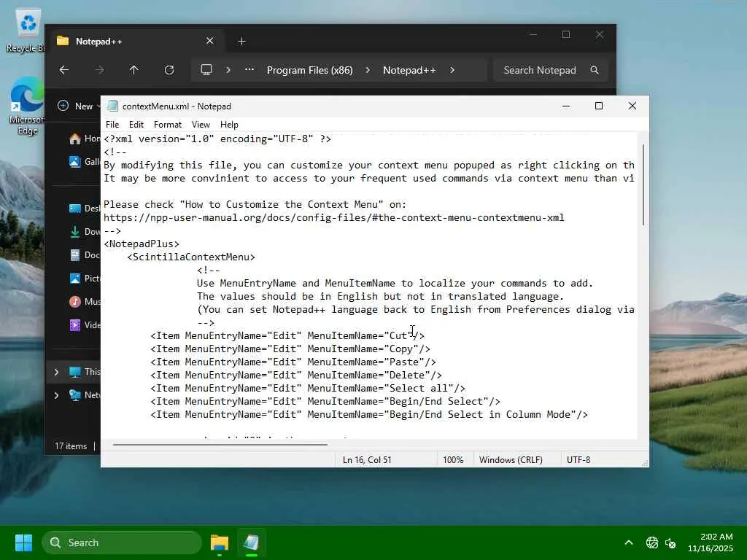Open Downloads in Explorer sidebar

point(85,231)
